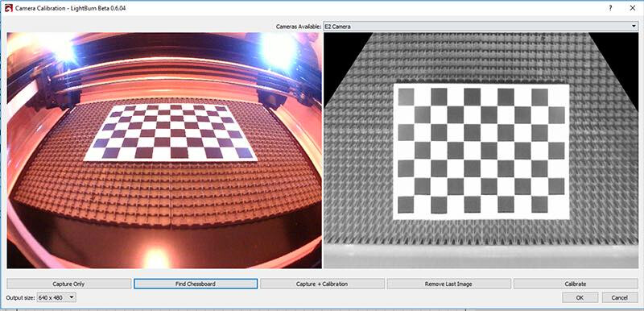Screen dimensions: 644x311
Task: Click Cancel to dismiss calibration
Action: (620, 297)
